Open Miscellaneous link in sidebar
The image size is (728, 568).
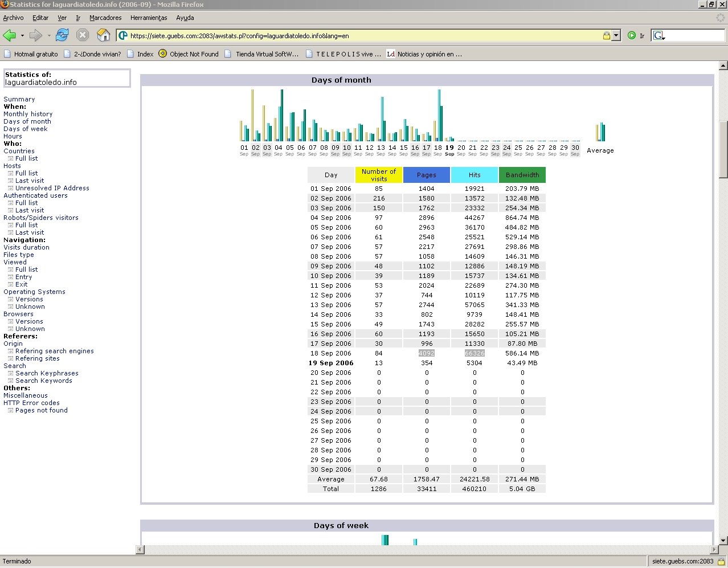click(x=26, y=395)
